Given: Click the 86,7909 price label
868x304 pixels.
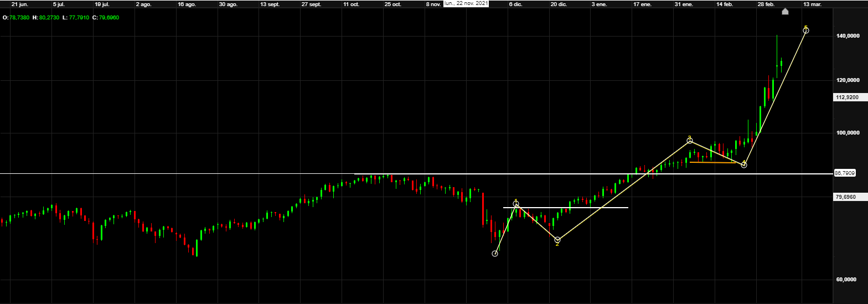Looking at the screenshot, I should pos(845,173).
